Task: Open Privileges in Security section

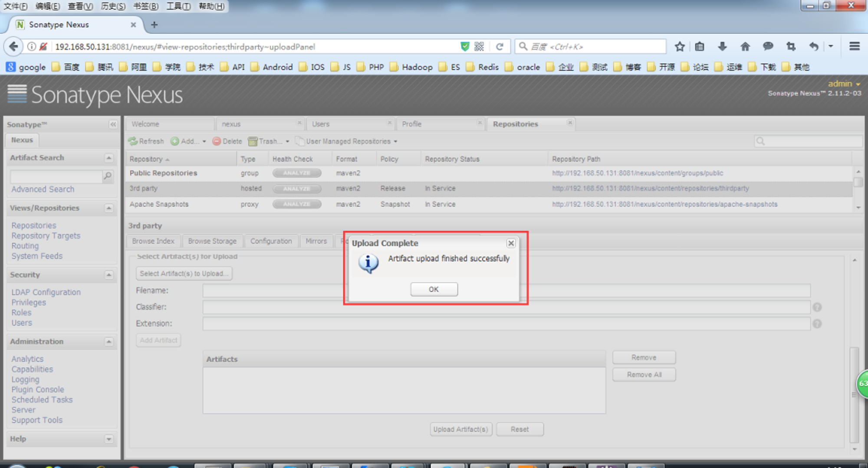Action: click(x=29, y=303)
